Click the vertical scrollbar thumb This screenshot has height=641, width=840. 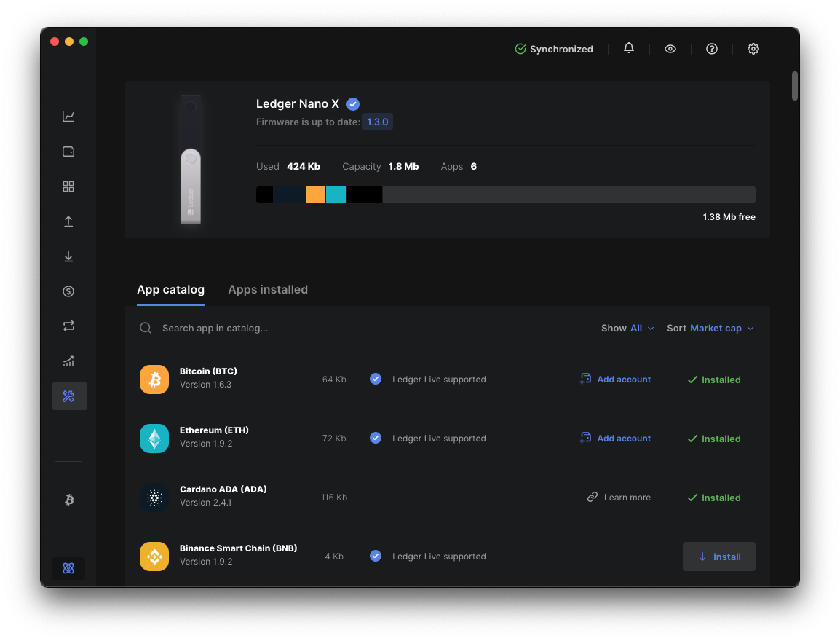tap(794, 86)
